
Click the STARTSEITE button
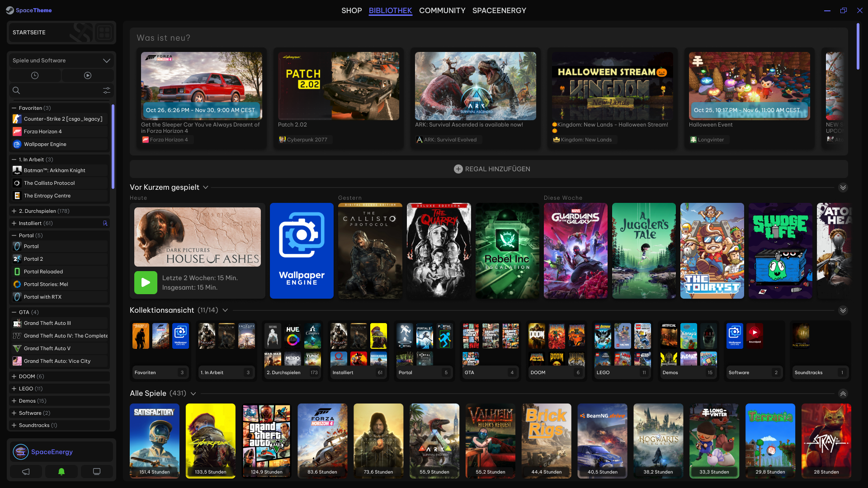(29, 33)
